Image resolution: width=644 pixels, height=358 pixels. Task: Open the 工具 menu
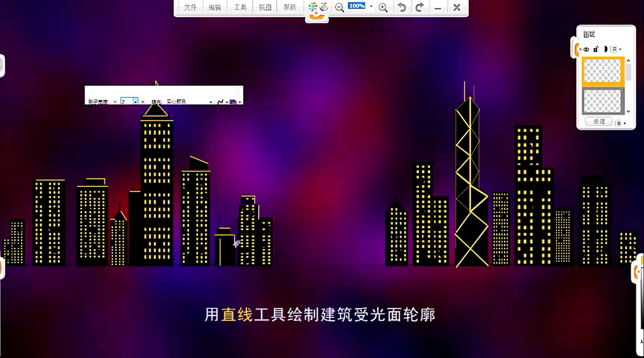(x=241, y=7)
